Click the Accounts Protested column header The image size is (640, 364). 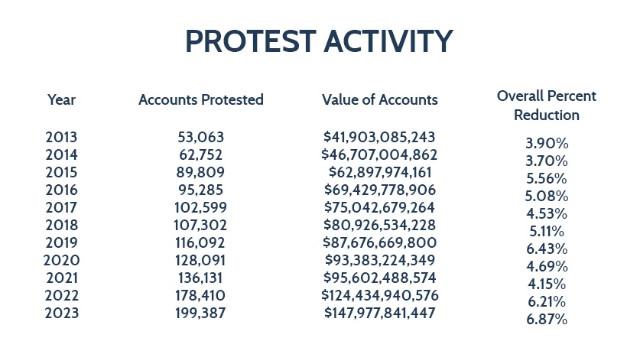[x=201, y=100]
